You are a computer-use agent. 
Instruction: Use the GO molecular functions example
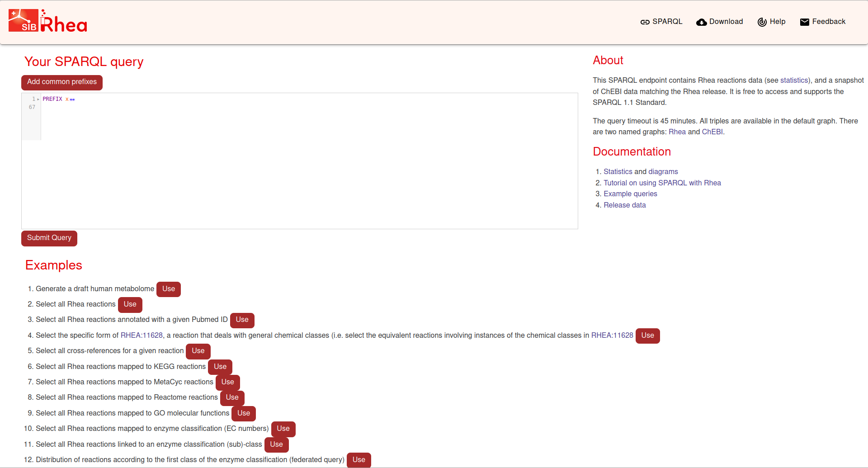244,414
